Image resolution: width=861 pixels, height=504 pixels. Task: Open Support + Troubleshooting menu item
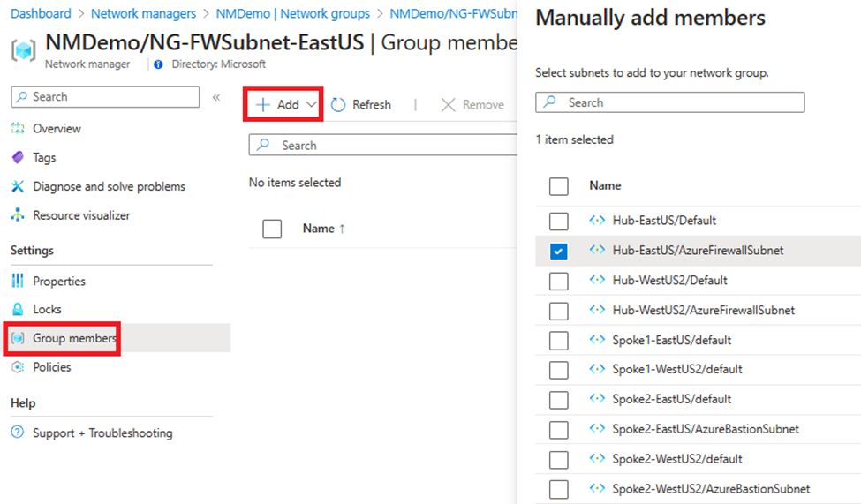(102, 433)
